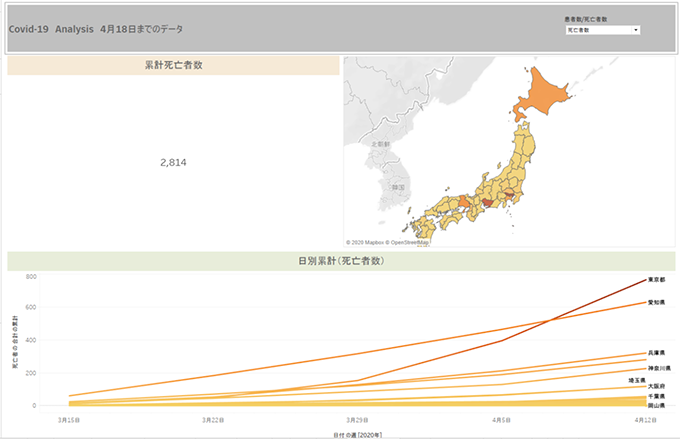Click the 千葉県 line label
This screenshot has height=439, width=680.
pyautogui.click(x=656, y=397)
